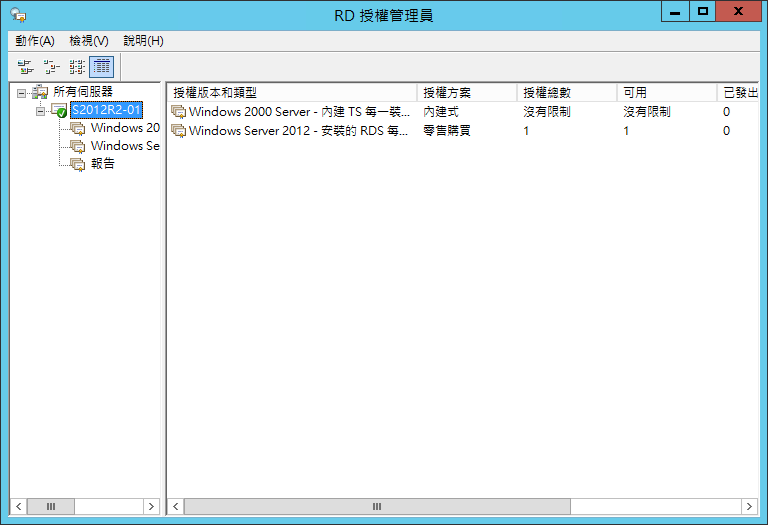Screen dimensions: 768x525
Task: Click the 所有伺服器 server group icon
Action: 40,92
